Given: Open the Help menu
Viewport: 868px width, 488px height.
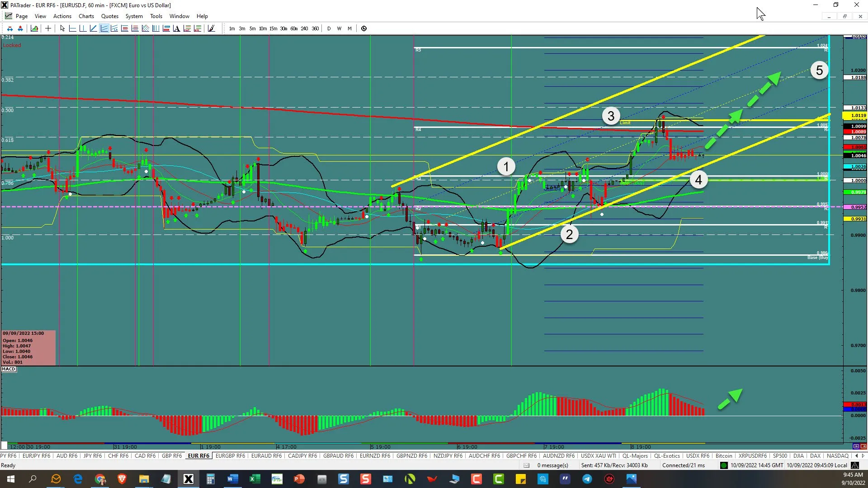Looking at the screenshot, I should coord(202,16).
